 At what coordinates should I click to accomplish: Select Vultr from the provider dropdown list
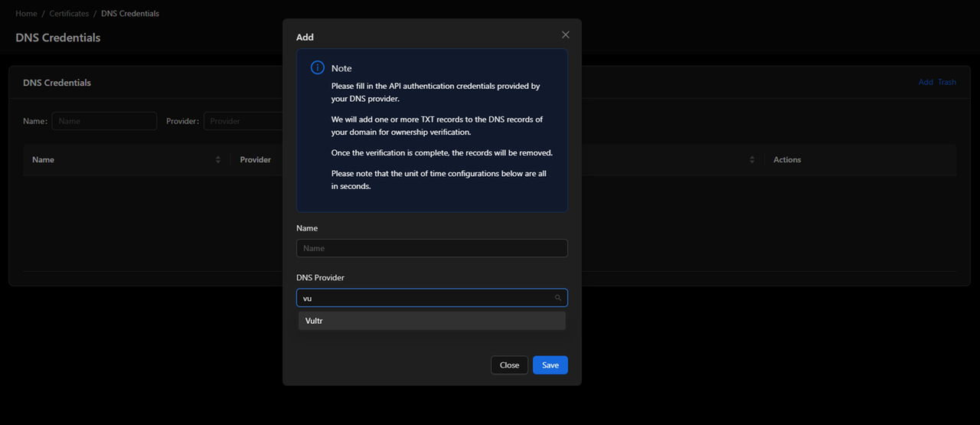(x=432, y=321)
